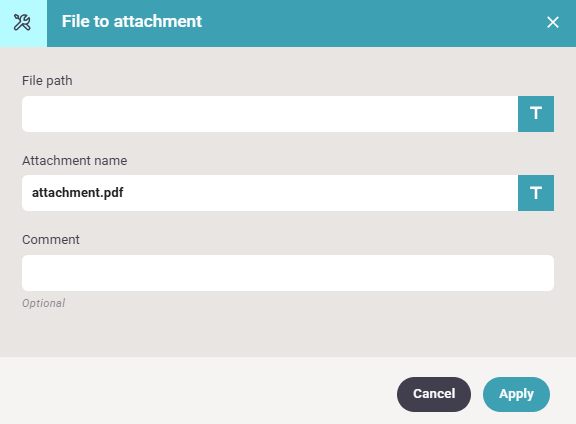Select the T button next to attachment.pdf

tap(536, 193)
